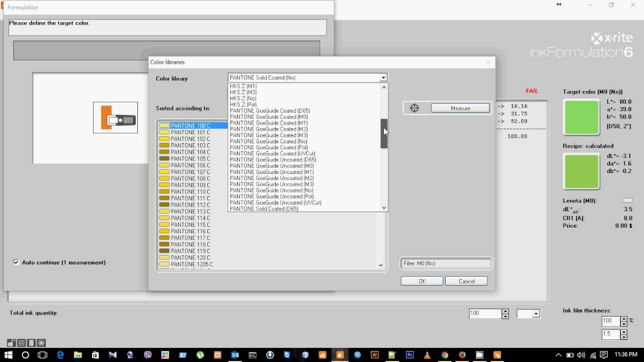The width and height of the screenshot is (644, 362).
Task: Click the total ink quantity field
Action: tap(485, 313)
